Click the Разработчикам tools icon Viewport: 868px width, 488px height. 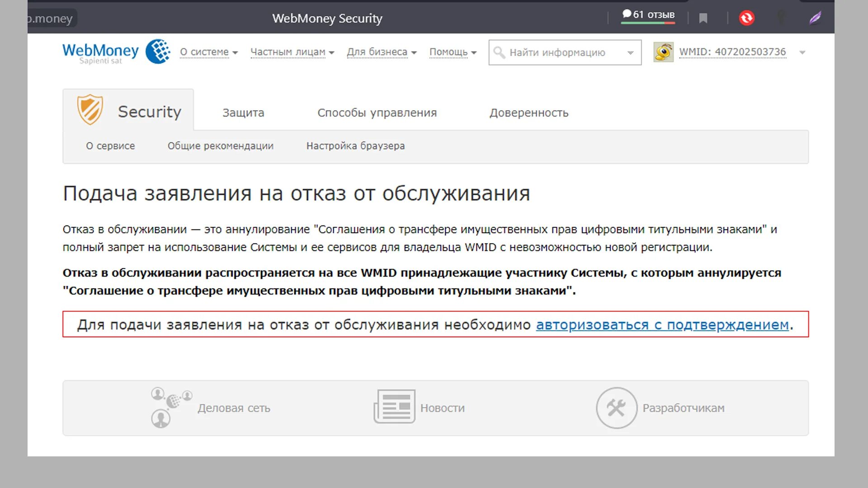pyautogui.click(x=616, y=408)
